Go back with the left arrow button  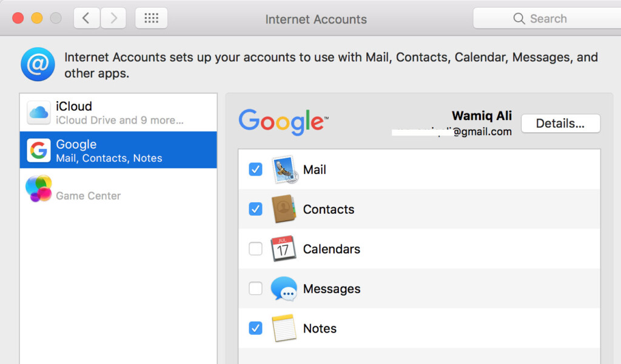[86, 18]
